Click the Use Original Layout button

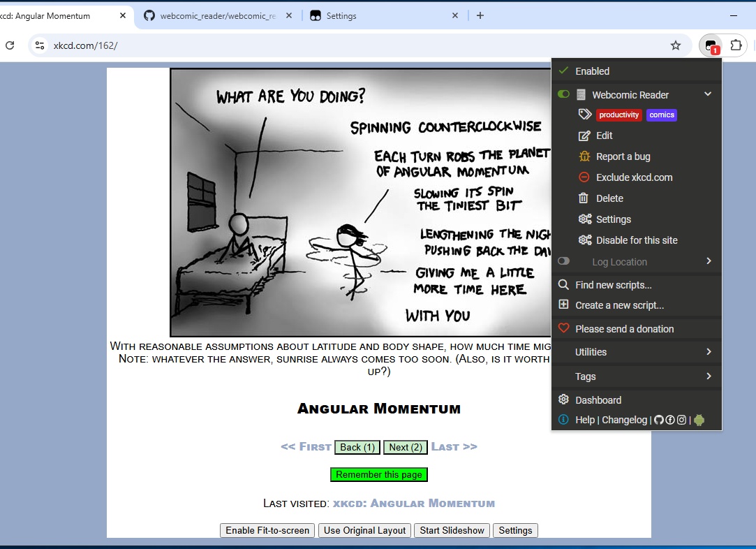point(364,530)
